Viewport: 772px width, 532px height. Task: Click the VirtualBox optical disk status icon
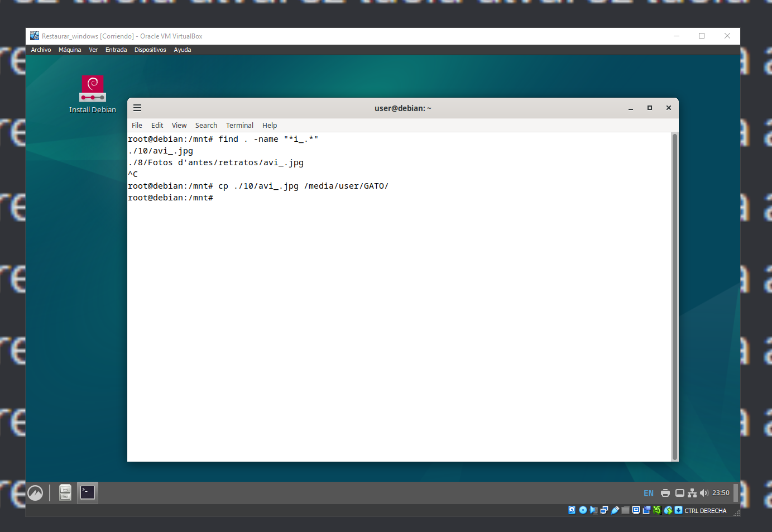coord(583,510)
